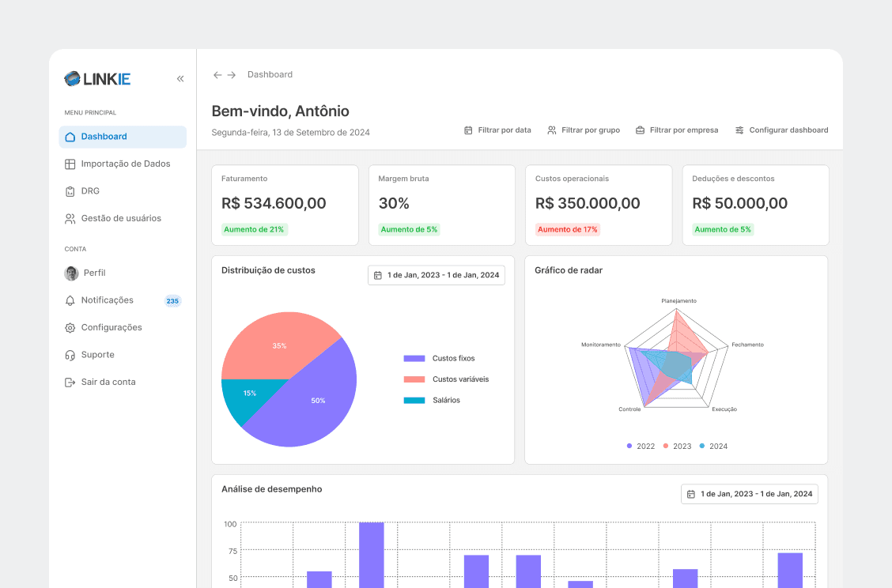The width and height of the screenshot is (892, 588).
Task: Click users icon beside Filtrar por grupo
Action: [x=552, y=130]
